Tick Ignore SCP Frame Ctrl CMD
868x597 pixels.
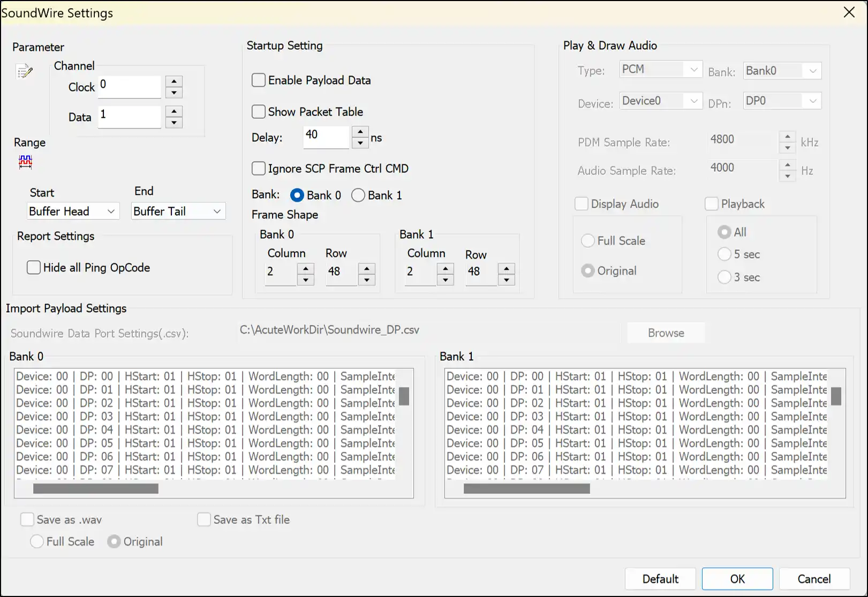(x=259, y=169)
